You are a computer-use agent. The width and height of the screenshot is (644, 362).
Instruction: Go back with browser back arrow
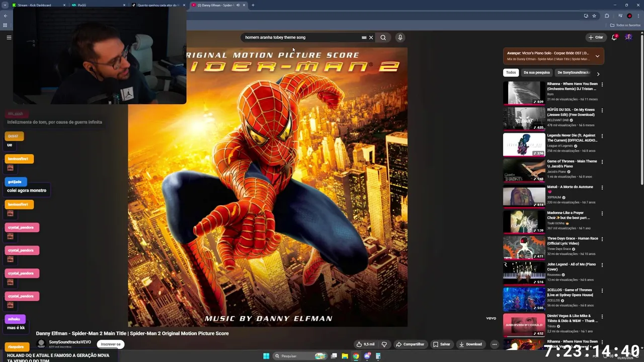click(x=6, y=16)
